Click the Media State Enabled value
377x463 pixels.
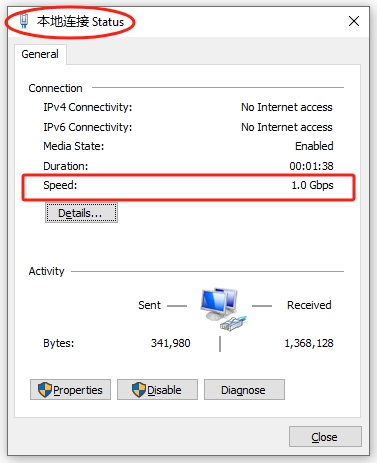(314, 146)
